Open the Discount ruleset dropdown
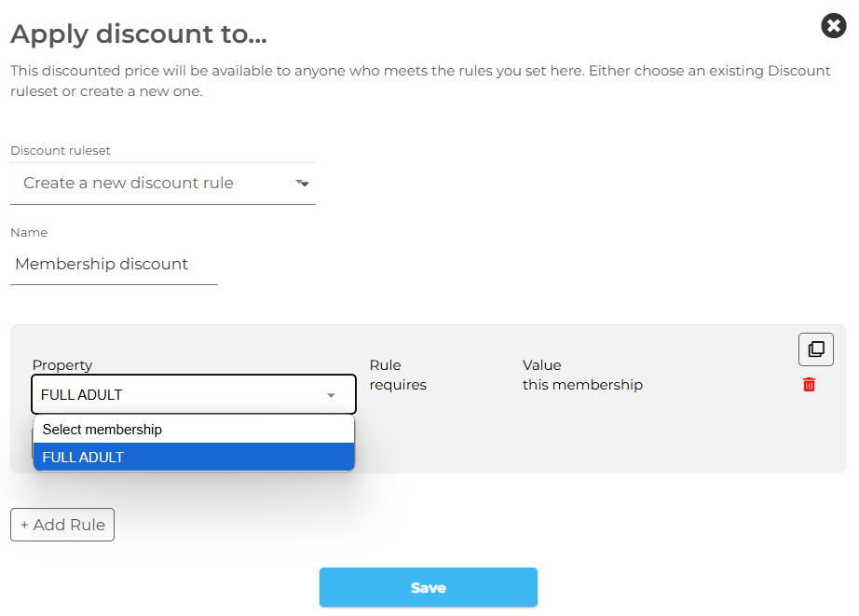859x616 pixels. [x=163, y=183]
